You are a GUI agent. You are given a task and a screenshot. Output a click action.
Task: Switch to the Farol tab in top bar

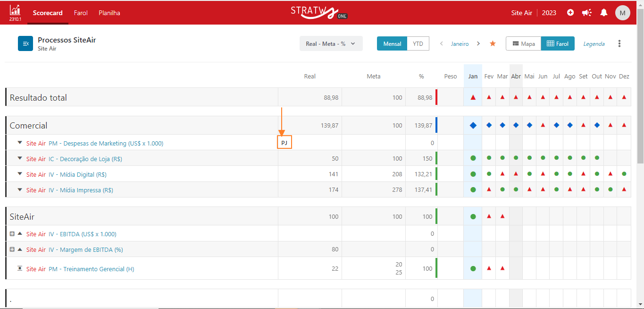pyautogui.click(x=81, y=13)
